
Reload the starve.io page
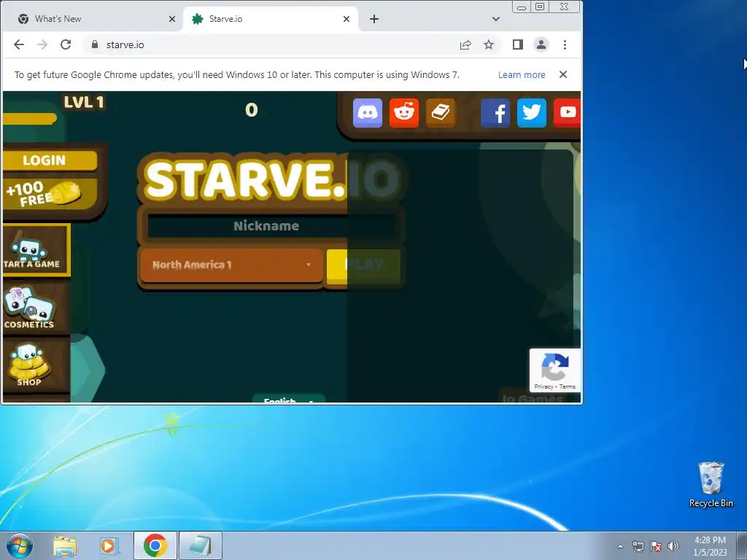pyautogui.click(x=66, y=44)
